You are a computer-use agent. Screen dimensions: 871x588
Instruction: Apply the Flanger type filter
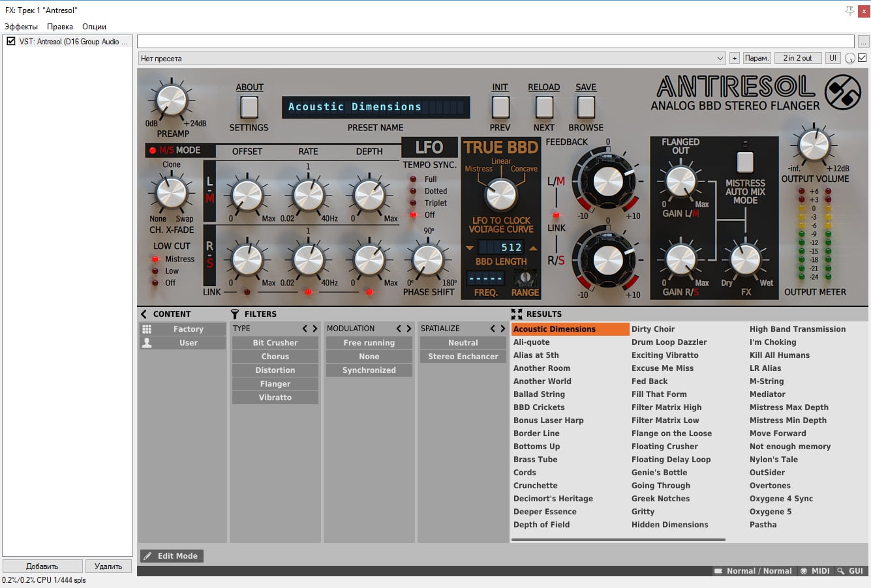point(275,384)
